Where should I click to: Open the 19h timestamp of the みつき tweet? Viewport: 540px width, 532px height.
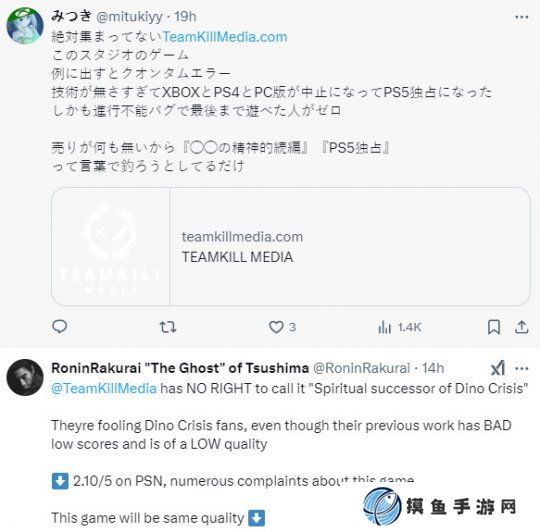tap(185, 17)
